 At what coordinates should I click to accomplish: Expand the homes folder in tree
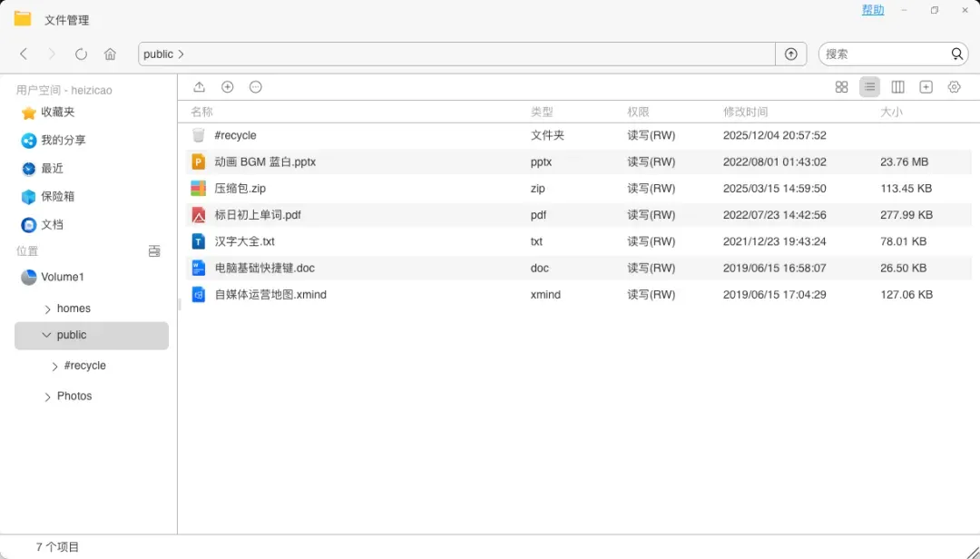point(48,309)
